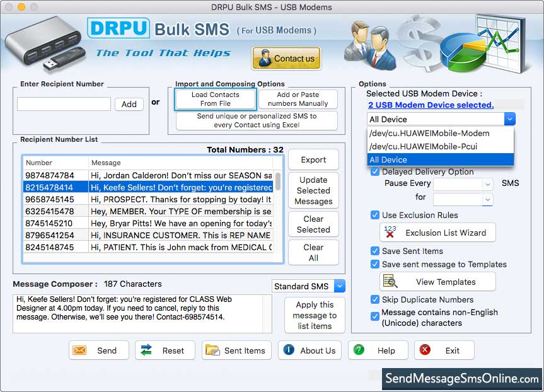Click the recipient list vertical scrollbar
The width and height of the screenshot is (544, 392).
[278, 182]
